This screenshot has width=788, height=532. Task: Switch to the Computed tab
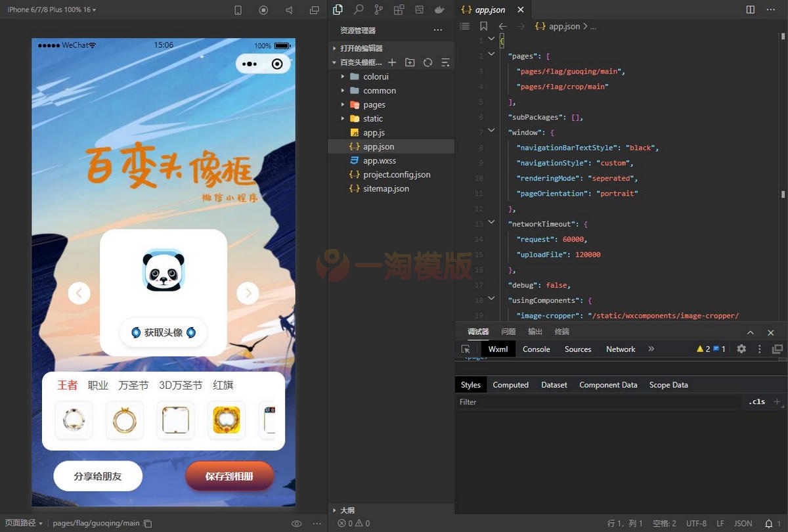pyautogui.click(x=510, y=385)
